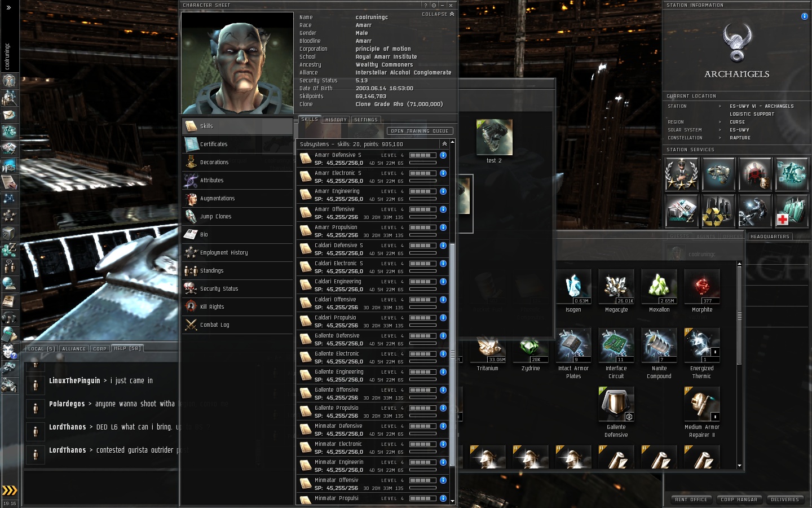The height and width of the screenshot is (508, 812).
Task: Open the Combat Log section
Action: tap(237, 325)
